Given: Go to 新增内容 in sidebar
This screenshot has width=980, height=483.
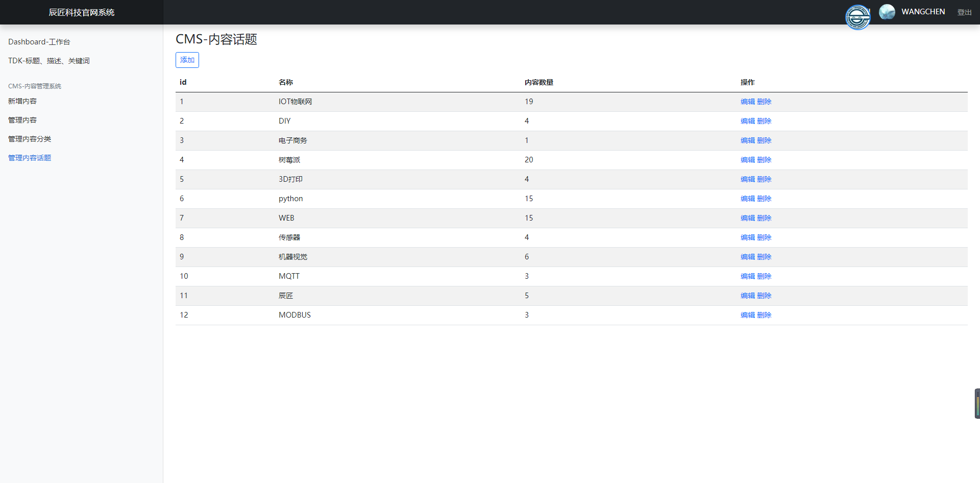Looking at the screenshot, I should (22, 101).
